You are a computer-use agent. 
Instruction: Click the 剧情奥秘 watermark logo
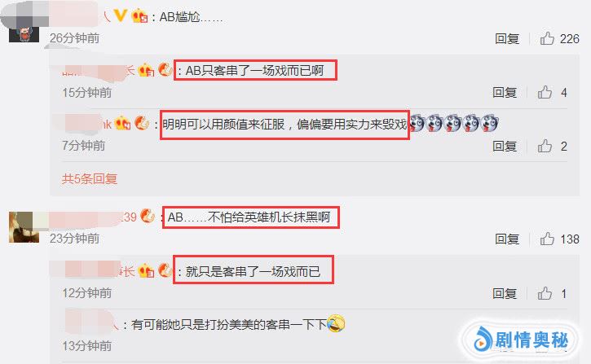coord(521,340)
